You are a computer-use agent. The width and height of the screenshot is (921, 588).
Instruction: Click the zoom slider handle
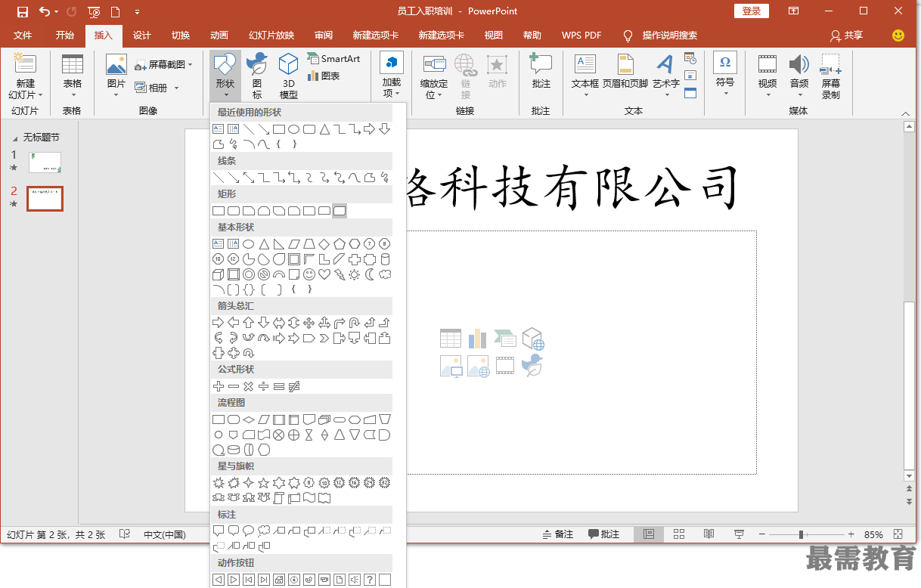pos(801,534)
